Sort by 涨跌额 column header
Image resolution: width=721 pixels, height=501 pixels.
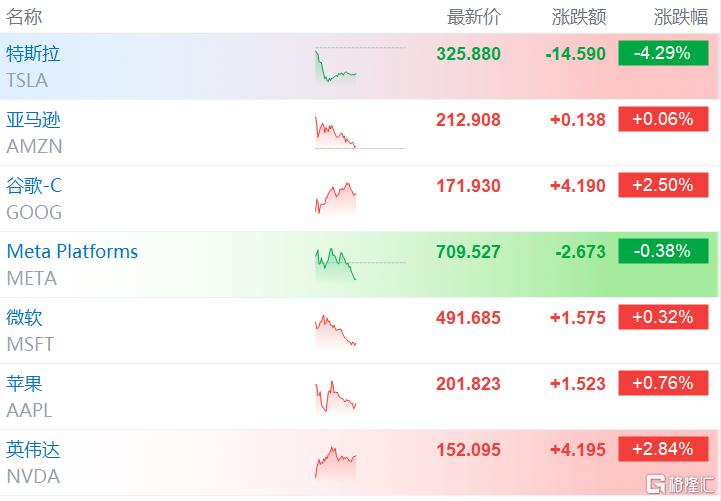click(579, 17)
